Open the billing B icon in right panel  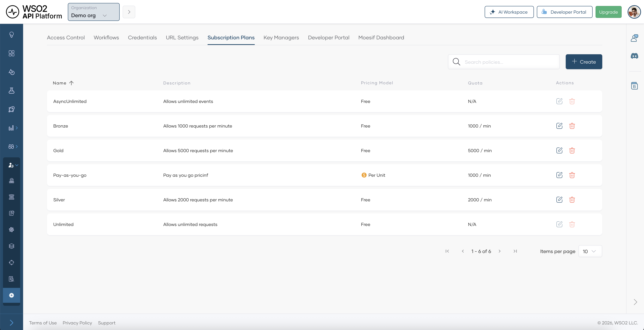pyautogui.click(x=634, y=86)
